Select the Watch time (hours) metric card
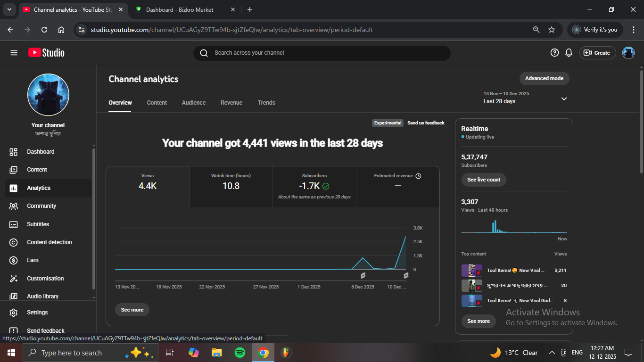This screenshot has width=644, height=362. pos(231,187)
